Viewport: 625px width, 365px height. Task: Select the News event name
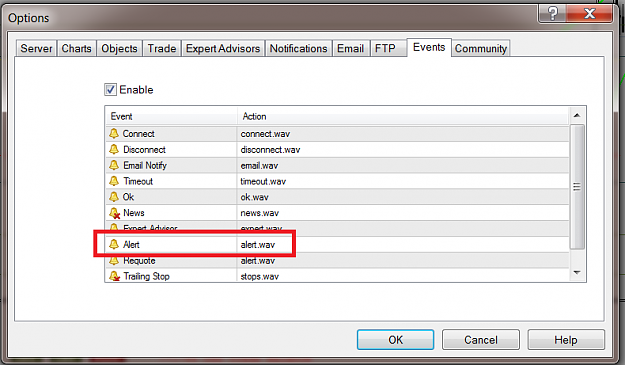[134, 213]
